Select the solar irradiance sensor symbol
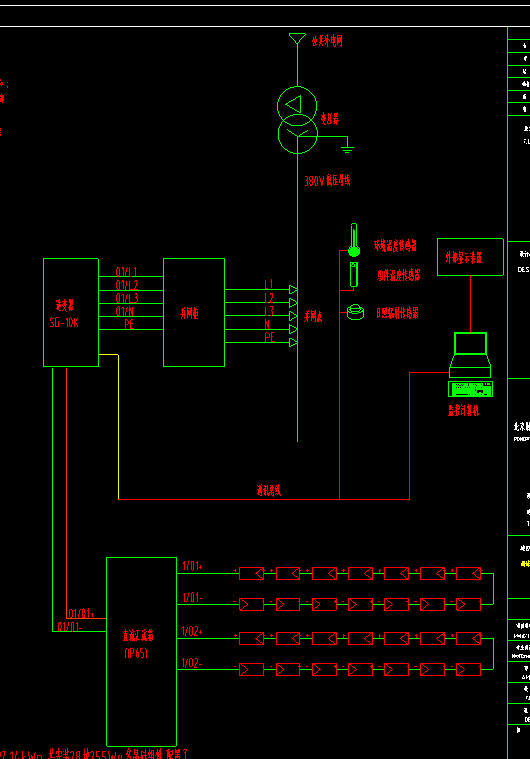This screenshot has width=530, height=759. (x=356, y=312)
